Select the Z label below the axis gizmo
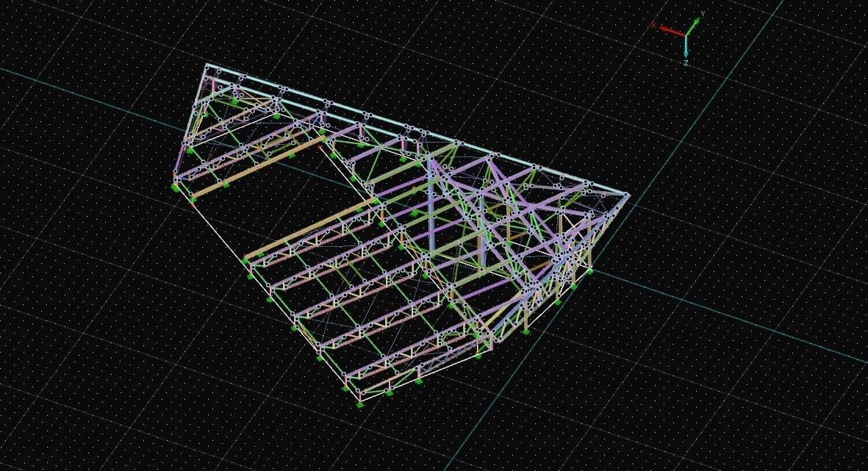The image size is (868, 471). point(686,64)
